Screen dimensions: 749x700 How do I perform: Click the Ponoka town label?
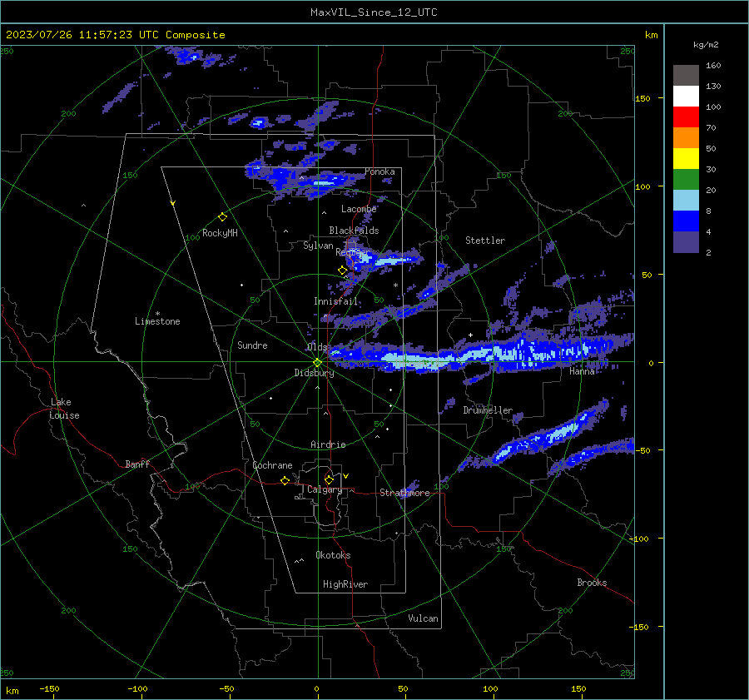click(x=379, y=171)
